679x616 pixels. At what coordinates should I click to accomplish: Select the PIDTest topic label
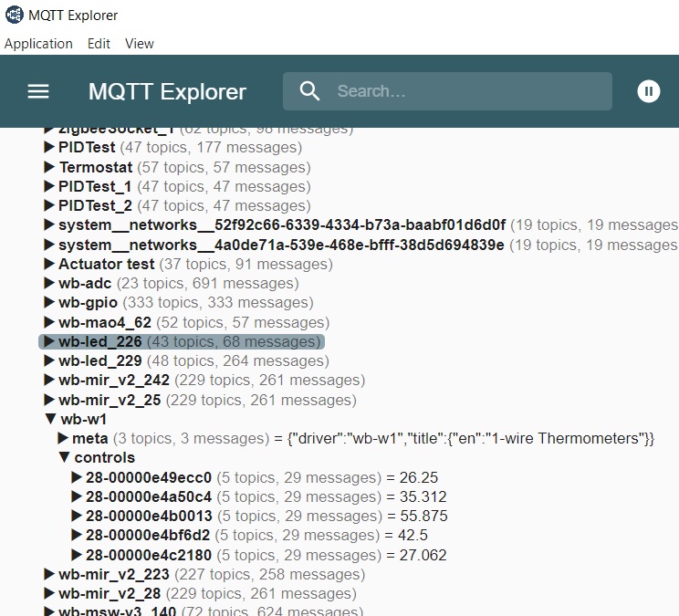click(x=87, y=147)
